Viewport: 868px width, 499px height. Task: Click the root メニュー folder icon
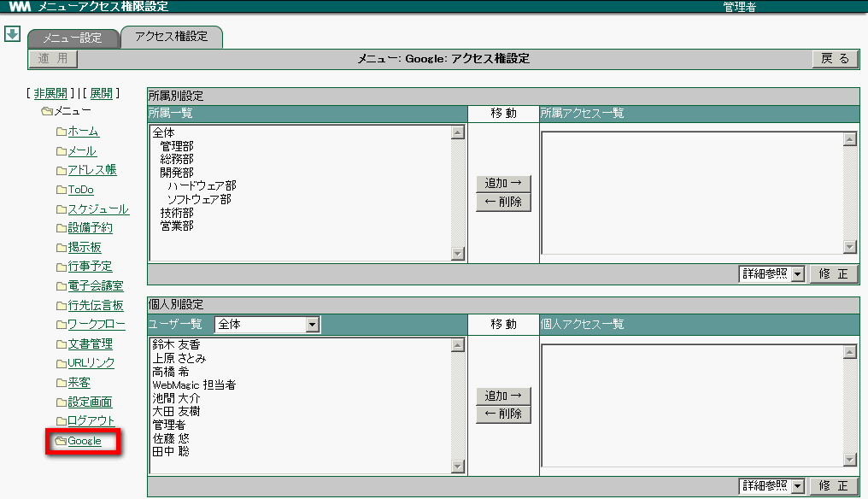click(x=47, y=111)
